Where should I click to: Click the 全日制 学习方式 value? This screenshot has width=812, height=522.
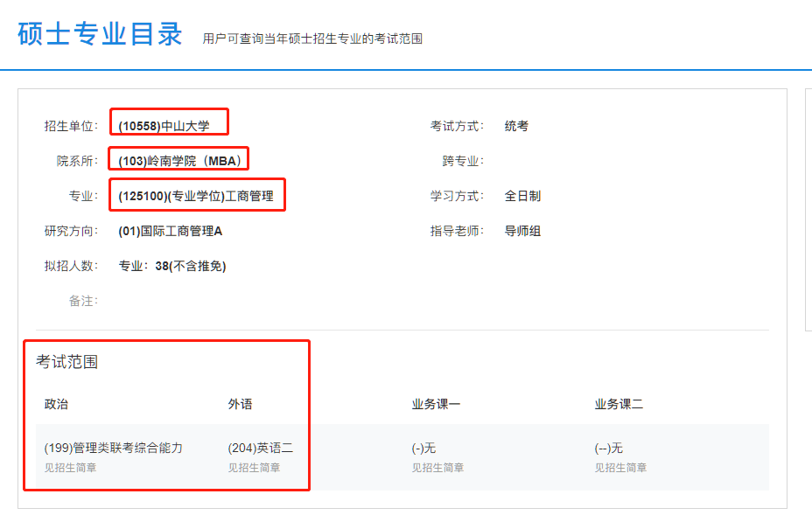tap(525, 197)
